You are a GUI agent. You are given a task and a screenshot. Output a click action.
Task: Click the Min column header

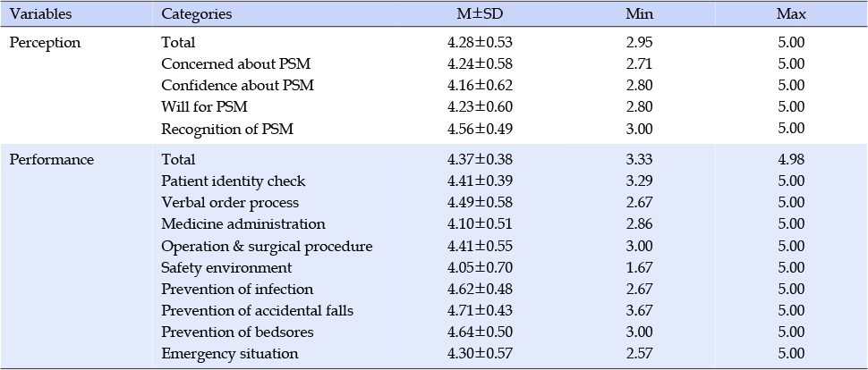(639, 14)
